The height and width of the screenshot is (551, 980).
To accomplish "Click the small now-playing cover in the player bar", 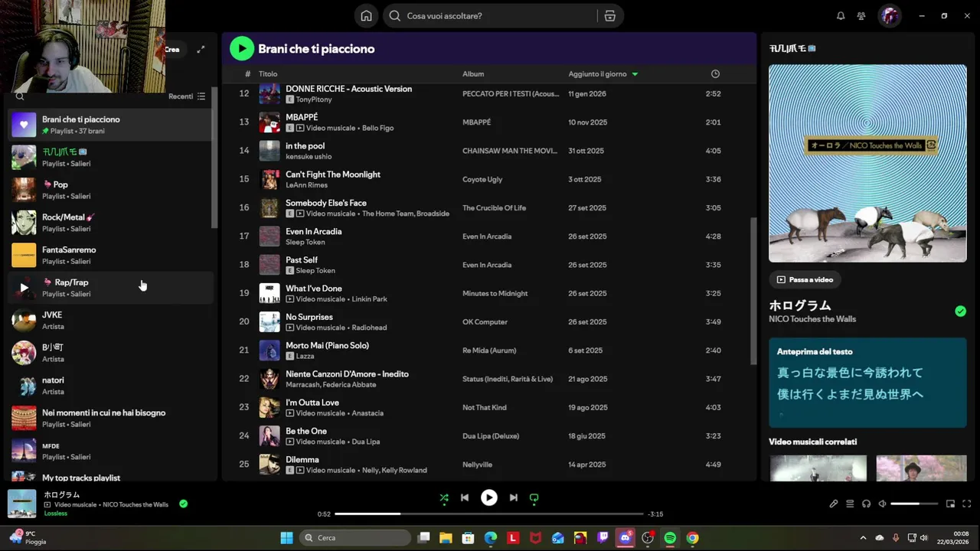I will click(x=22, y=504).
